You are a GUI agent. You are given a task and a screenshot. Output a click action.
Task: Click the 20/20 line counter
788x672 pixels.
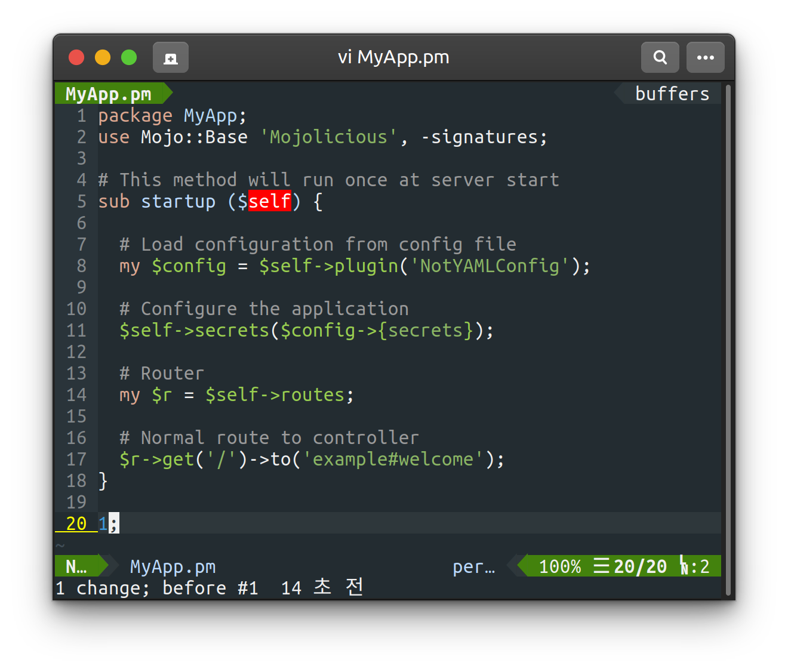click(640, 566)
